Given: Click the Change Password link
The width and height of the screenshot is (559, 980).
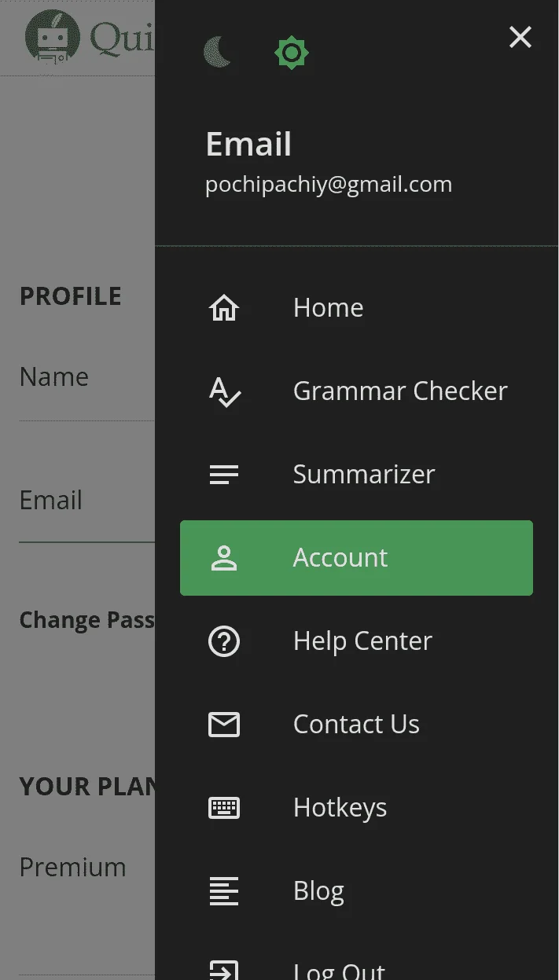Looking at the screenshot, I should (87, 620).
